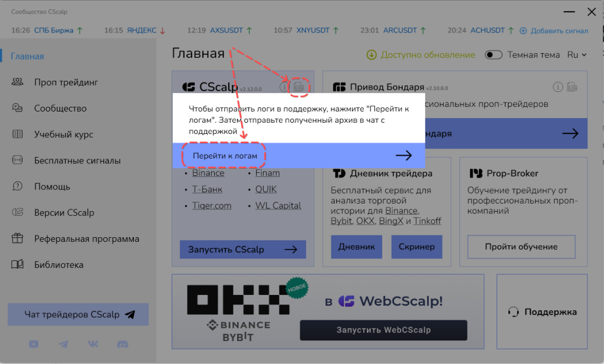Open the WL Capital link
Screen dimensions: 604x364
click(278, 205)
